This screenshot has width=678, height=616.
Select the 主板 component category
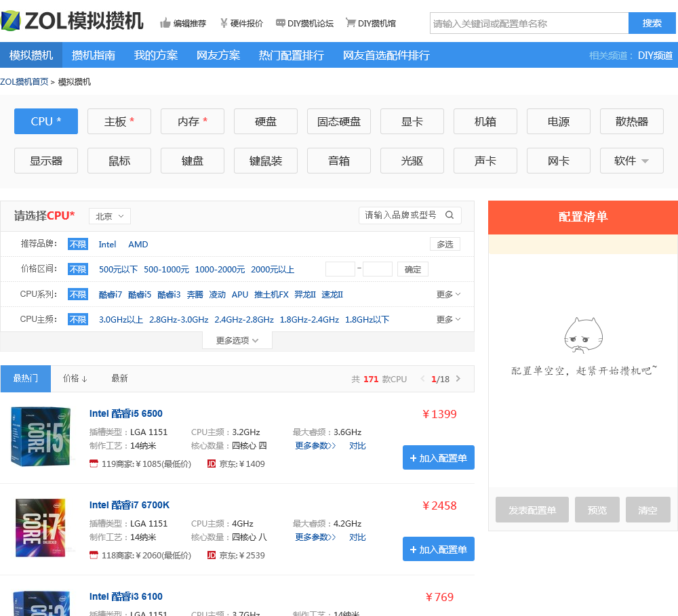pos(119,121)
